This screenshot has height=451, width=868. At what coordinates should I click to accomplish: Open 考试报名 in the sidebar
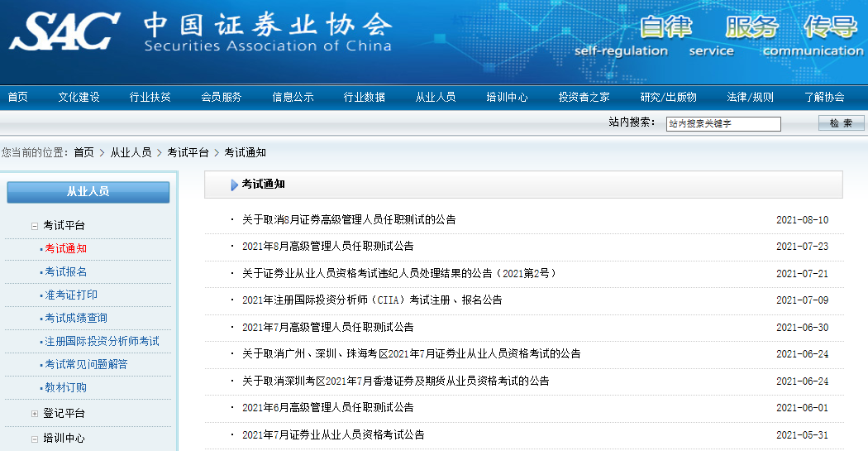pyautogui.click(x=66, y=271)
